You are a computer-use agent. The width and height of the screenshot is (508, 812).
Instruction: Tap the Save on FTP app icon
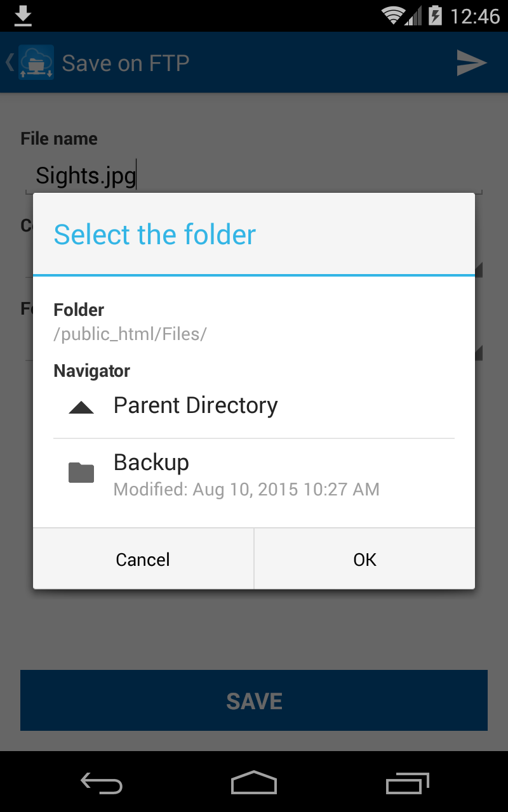click(x=36, y=62)
